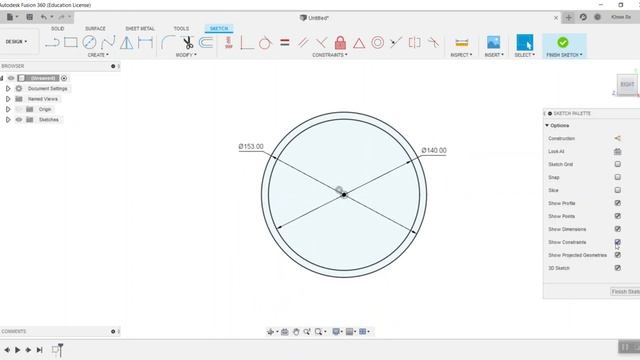Enable the Snap checkbox
Image resolution: width=640 pixels, height=360 pixels.
pos(618,177)
